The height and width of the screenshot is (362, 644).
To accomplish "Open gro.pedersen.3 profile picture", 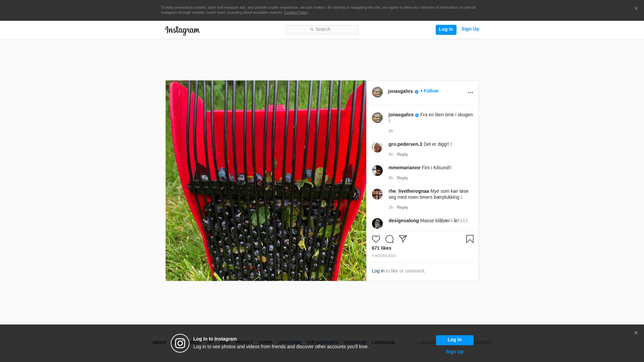I will coord(377,147).
